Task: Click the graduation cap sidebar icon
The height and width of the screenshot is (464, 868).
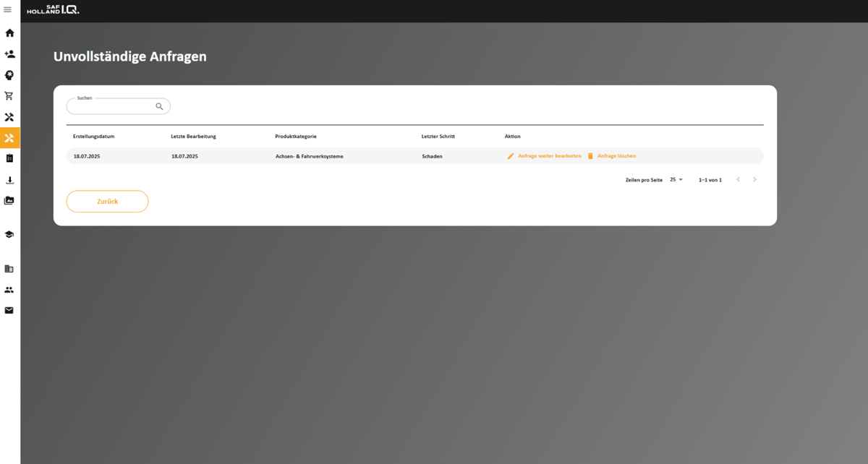Action: tap(9, 235)
